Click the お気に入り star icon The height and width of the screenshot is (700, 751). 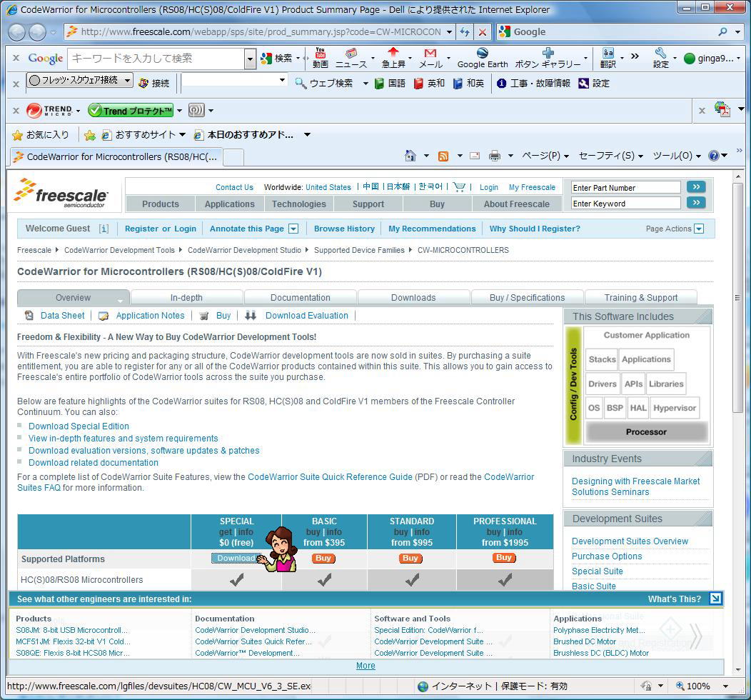[x=17, y=135]
